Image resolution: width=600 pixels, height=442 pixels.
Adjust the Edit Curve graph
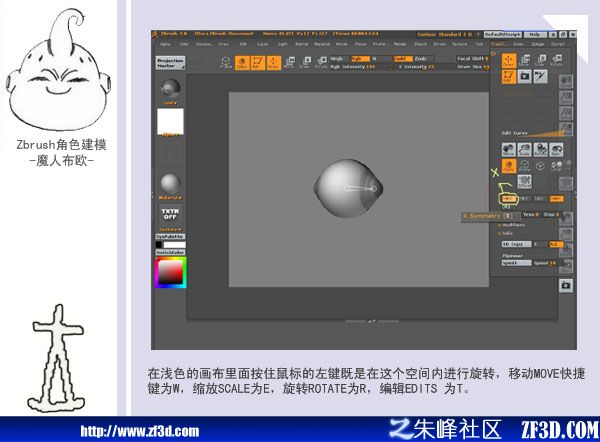pyautogui.click(x=533, y=133)
